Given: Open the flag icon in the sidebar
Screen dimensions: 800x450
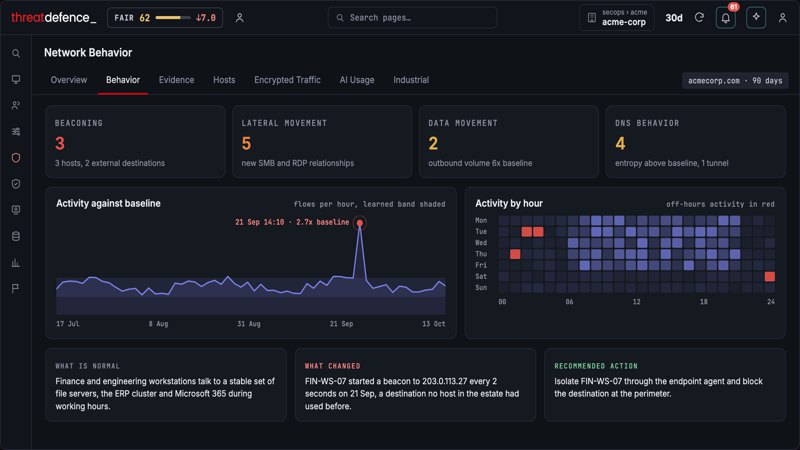Looking at the screenshot, I should pyautogui.click(x=16, y=289).
